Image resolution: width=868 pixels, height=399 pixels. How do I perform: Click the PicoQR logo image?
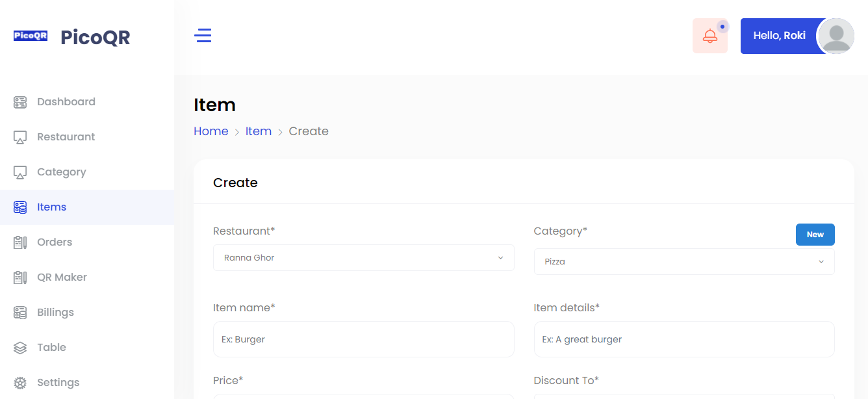point(31,36)
